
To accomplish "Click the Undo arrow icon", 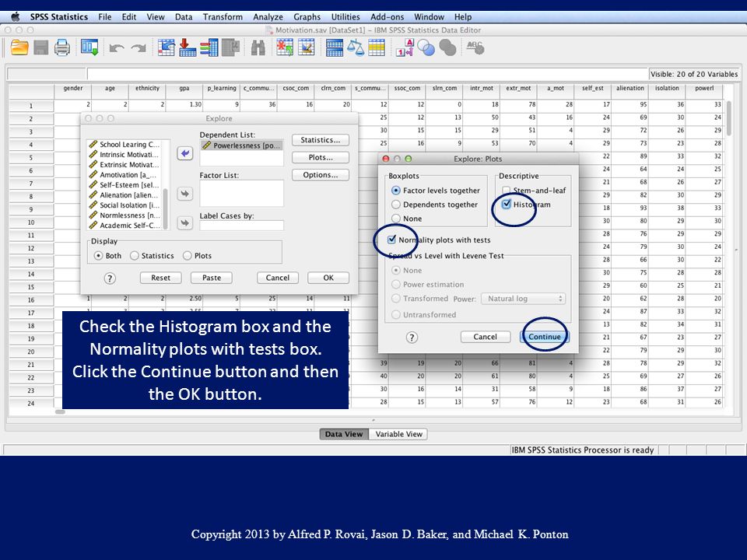I will click(x=116, y=48).
